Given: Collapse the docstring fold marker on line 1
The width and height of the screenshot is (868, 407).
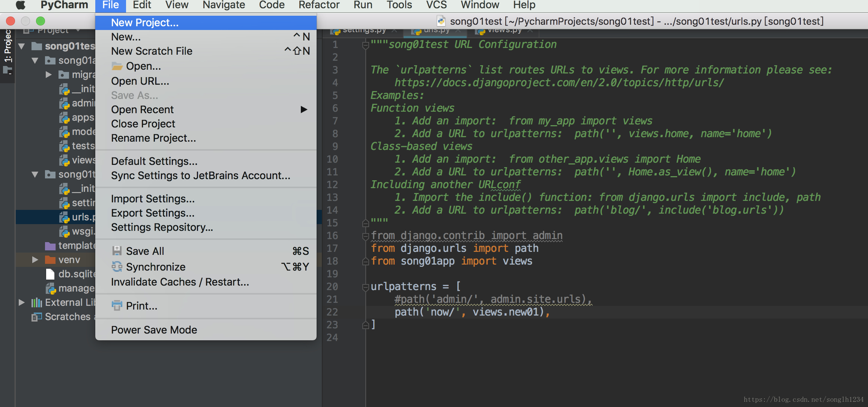Looking at the screenshot, I should tap(365, 45).
